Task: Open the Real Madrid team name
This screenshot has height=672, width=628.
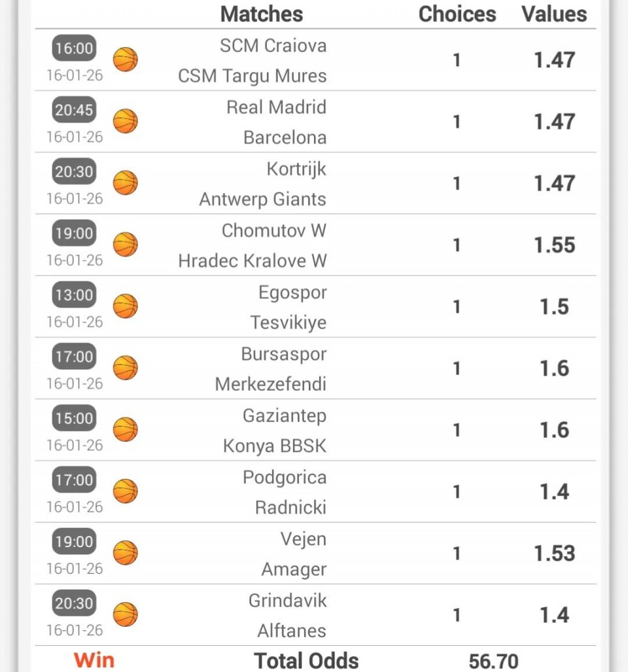Action: 276,107
